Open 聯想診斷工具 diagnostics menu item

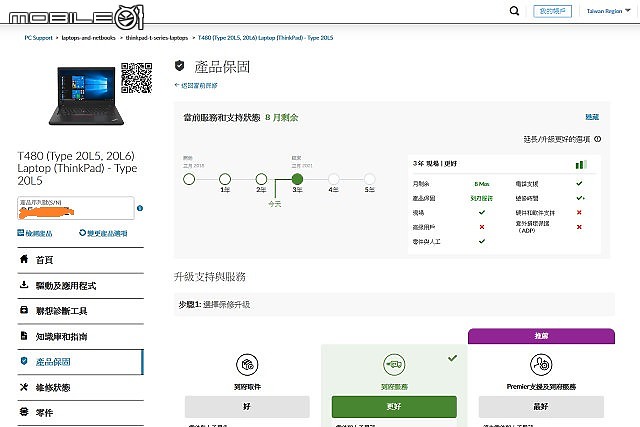(x=80, y=311)
